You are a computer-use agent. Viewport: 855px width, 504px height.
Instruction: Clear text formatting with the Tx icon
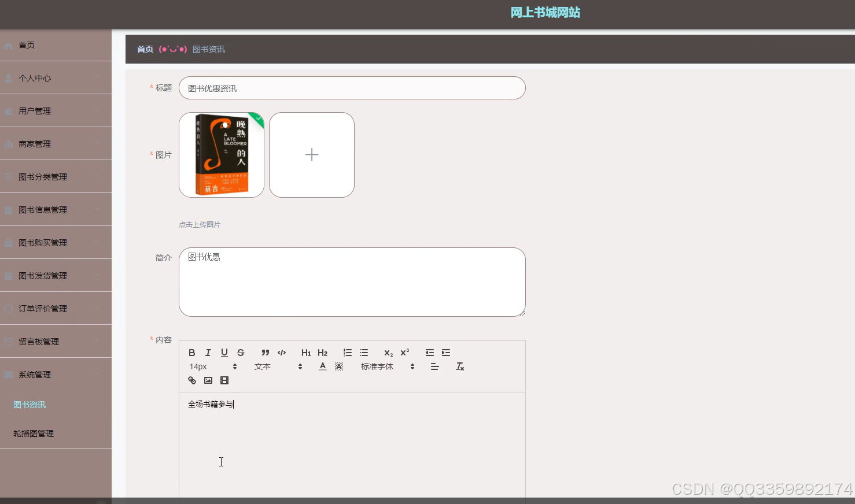coord(460,366)
